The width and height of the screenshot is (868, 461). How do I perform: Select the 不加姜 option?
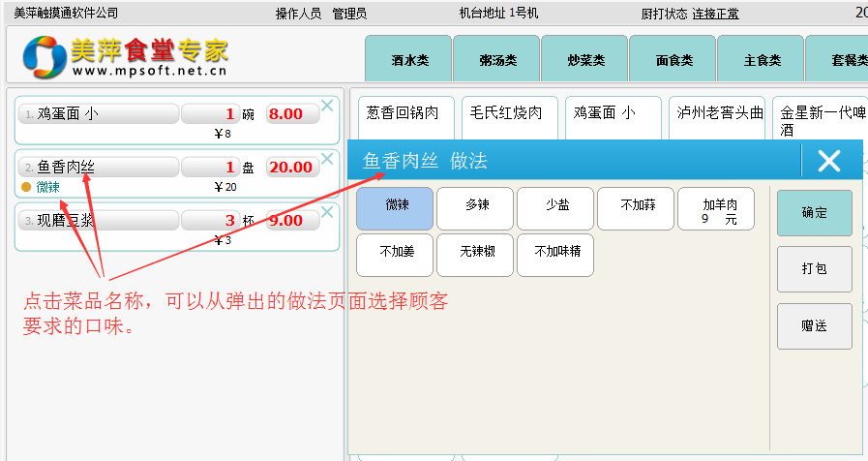click(395, 255)
